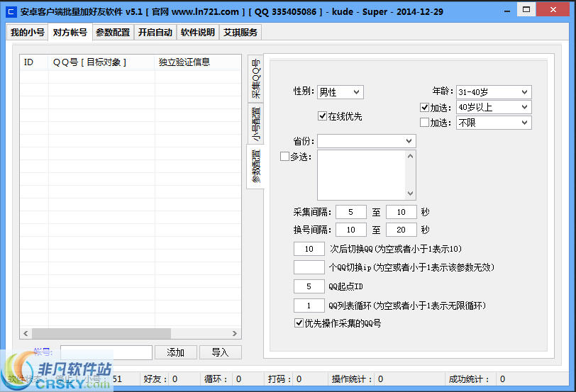
Task: Toggle 优先操作采集的QQ号 checkbox
Action: (x=299, y=323)
